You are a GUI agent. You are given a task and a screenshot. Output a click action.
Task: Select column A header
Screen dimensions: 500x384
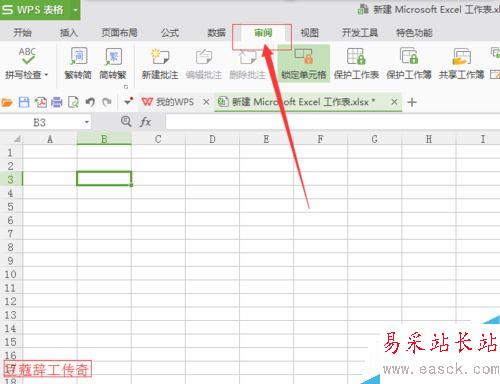point(50,139)
